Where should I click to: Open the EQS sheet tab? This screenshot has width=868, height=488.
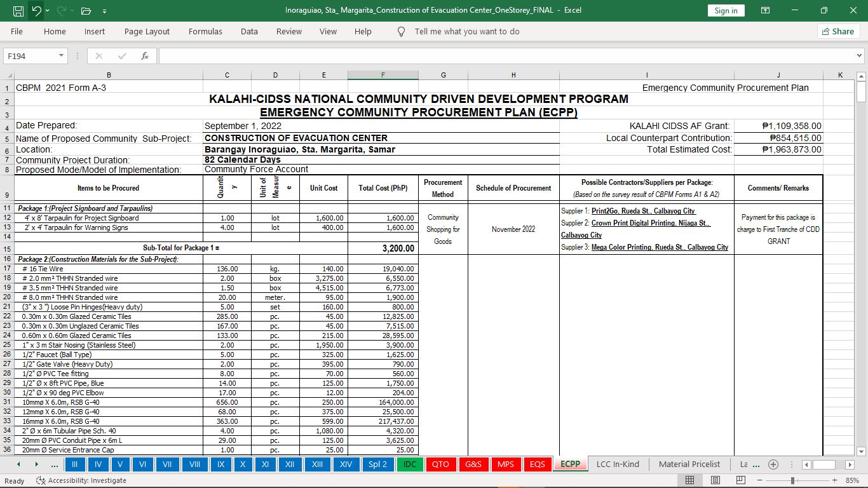tap(538, 464)
